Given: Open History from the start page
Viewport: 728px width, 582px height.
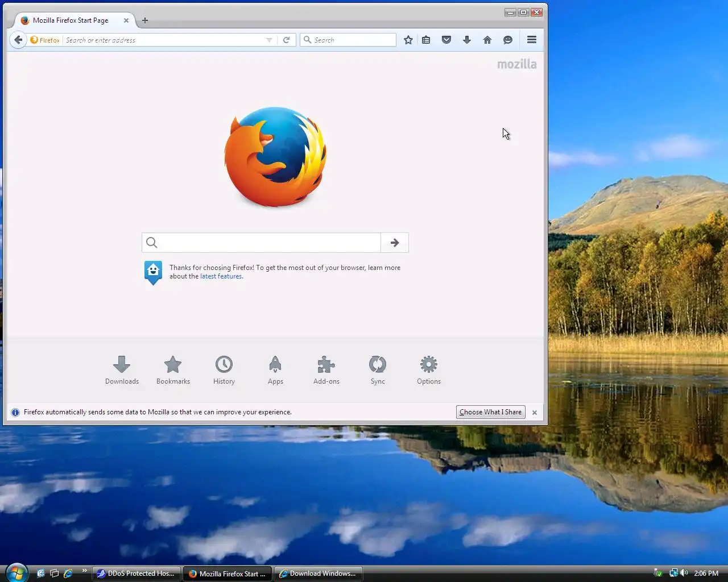Looking at the screenshot, I should point(224,370).
